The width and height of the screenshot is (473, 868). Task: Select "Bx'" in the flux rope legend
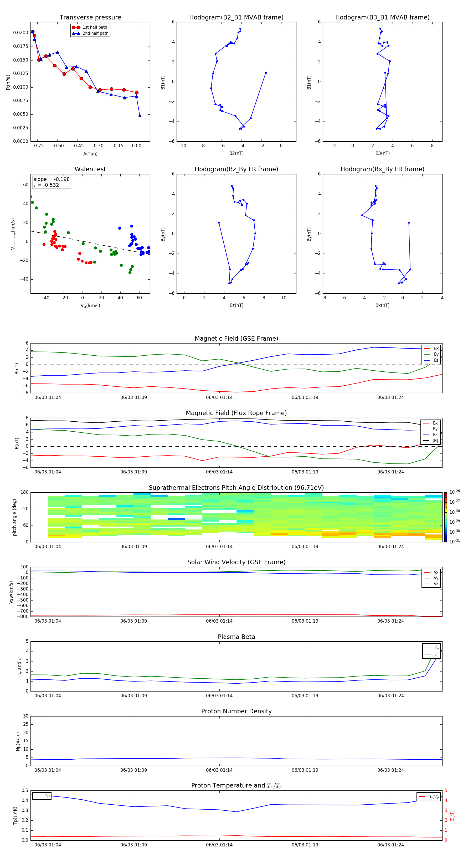tap(431, 423)
